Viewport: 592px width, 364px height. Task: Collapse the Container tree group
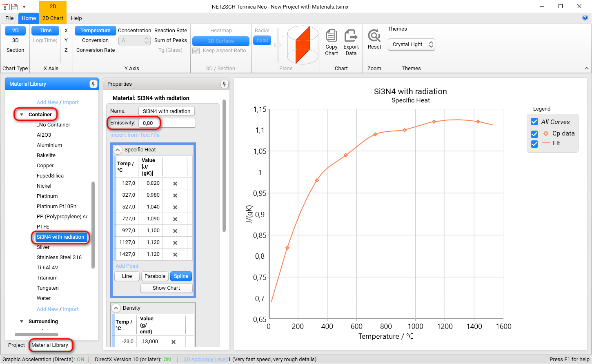(22, 115)
